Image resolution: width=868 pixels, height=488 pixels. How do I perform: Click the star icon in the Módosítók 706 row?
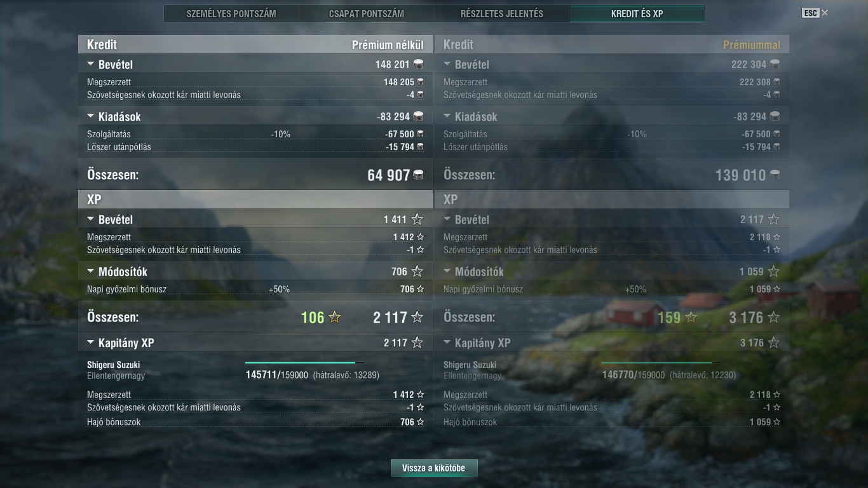point(417,271)
